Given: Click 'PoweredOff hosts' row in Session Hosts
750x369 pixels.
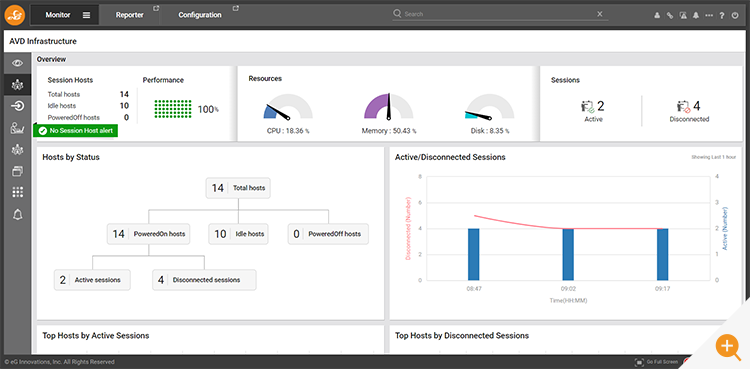Looking at the screenshot, I should tap(88, 117).
